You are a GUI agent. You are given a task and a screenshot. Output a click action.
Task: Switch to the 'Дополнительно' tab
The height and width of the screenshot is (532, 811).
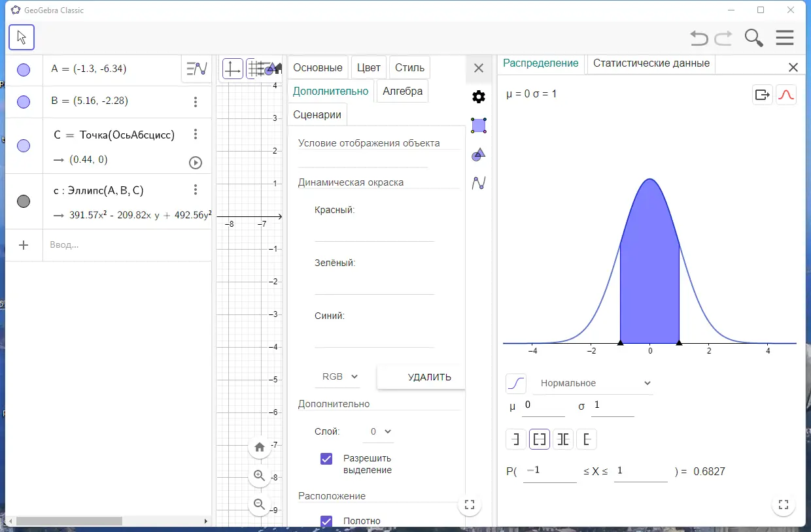(x=330, y=91)
